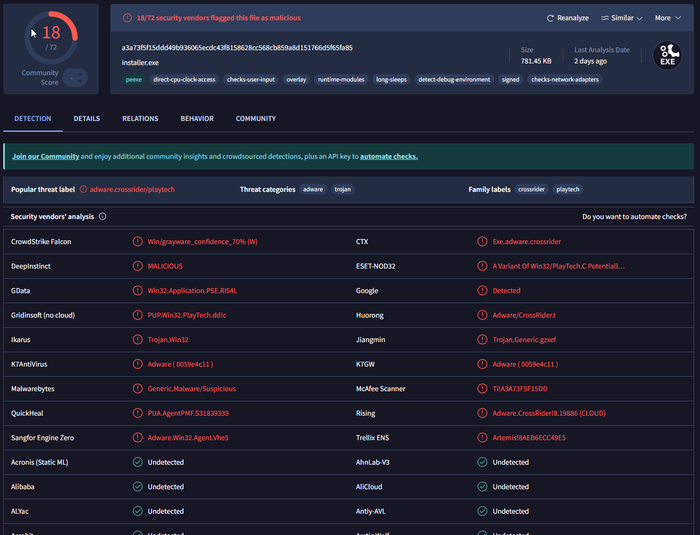The height and width of the screenshot is (535, 700).
Task: Click the long-sleeps tag
Action: pos(391,79)
